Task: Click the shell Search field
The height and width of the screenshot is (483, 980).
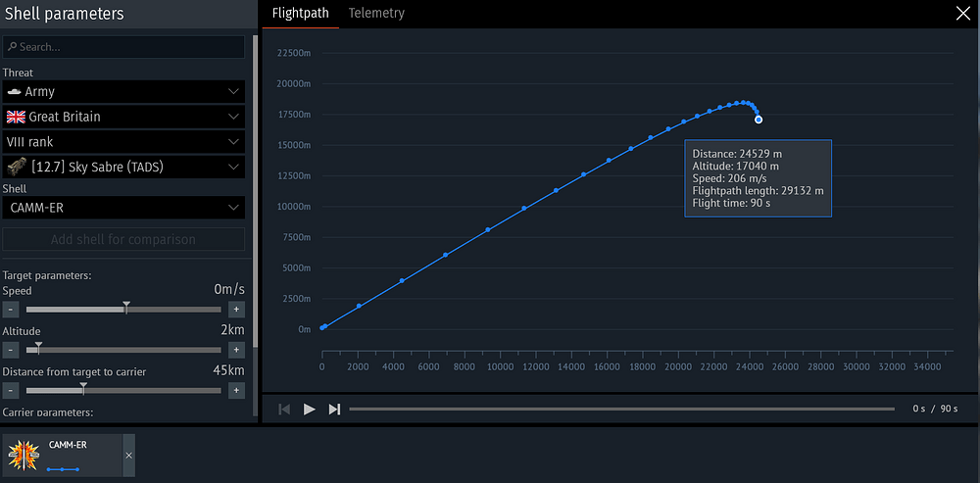Action: pyautogui.click(x=123, y=47)
